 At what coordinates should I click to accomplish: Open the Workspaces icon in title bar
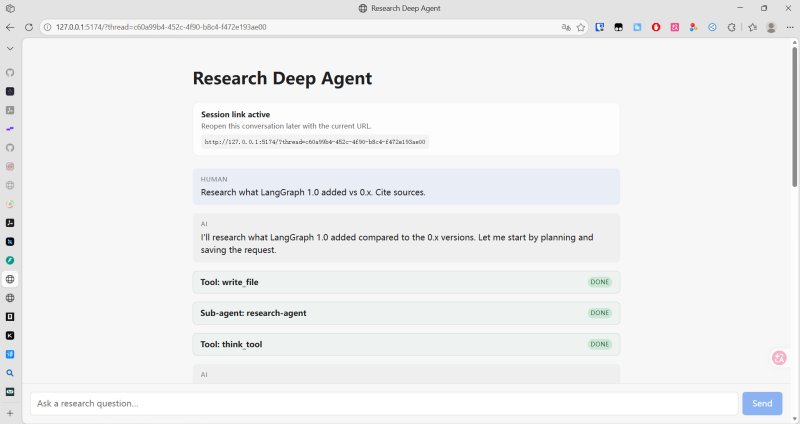click(x=10, y=8)
